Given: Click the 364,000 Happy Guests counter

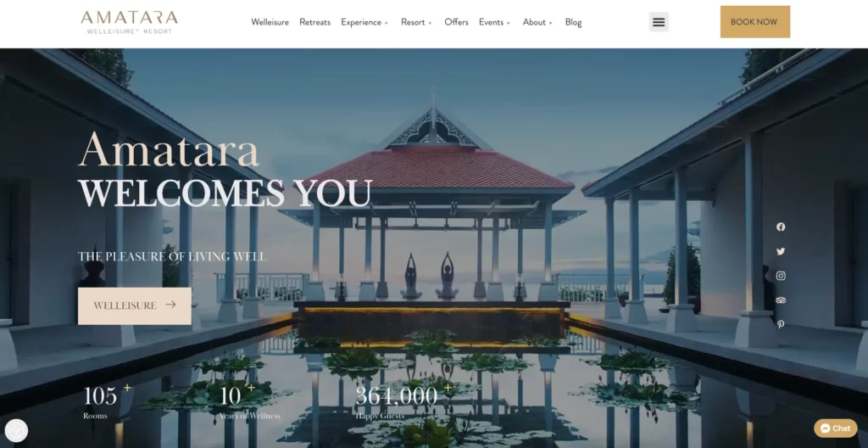Looking at the screenshot, I should click(398, 400).
